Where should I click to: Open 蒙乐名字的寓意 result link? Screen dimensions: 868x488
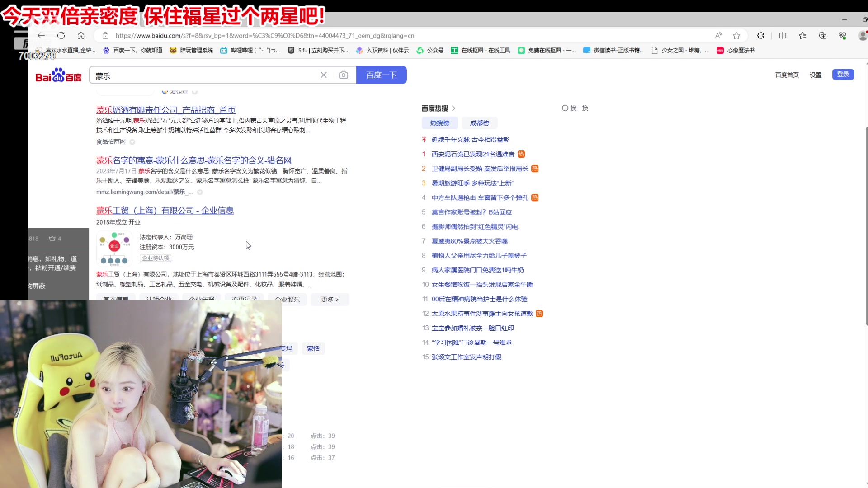[193, 160]
